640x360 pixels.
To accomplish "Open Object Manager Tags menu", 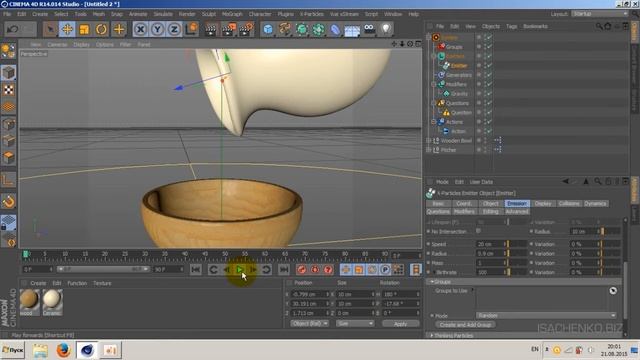I will [511, 26].
